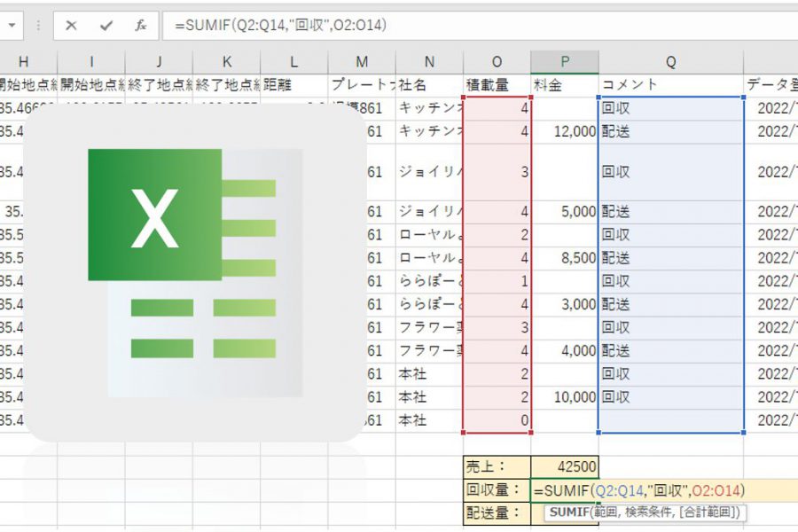Click the 配送量 label cell
The image size is (798, 532).
[497, 512]
